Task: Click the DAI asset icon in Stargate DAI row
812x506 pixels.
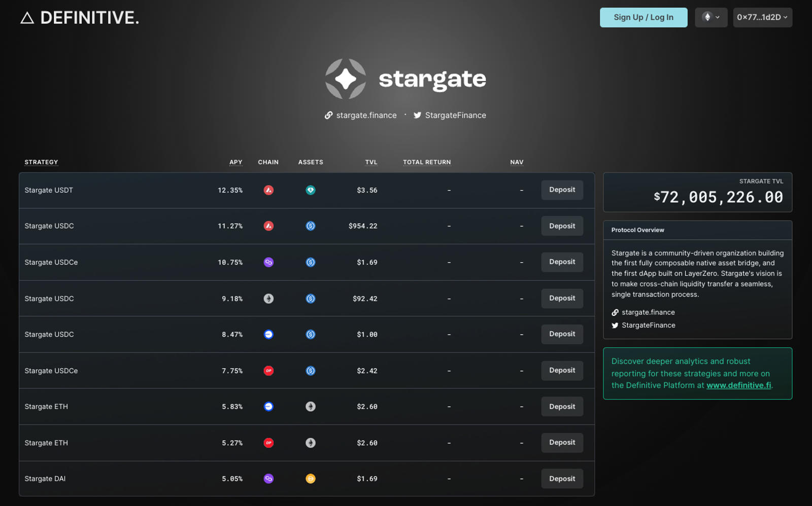Action: click(311, 479)
